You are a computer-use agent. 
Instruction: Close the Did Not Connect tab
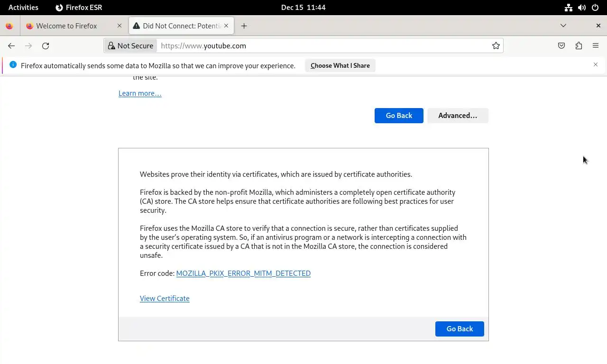coord(226,26)
